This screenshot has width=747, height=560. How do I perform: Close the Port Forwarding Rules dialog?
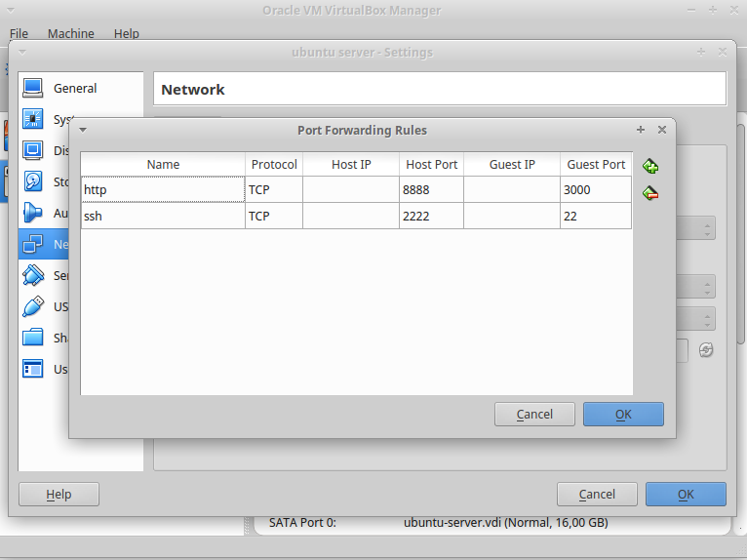click(662, 130)
